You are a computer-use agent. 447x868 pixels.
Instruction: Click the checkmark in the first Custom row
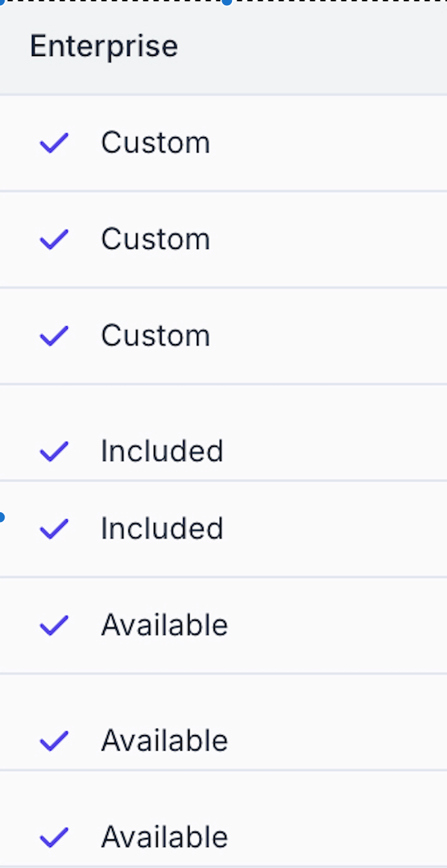click(x=54, y=143)
